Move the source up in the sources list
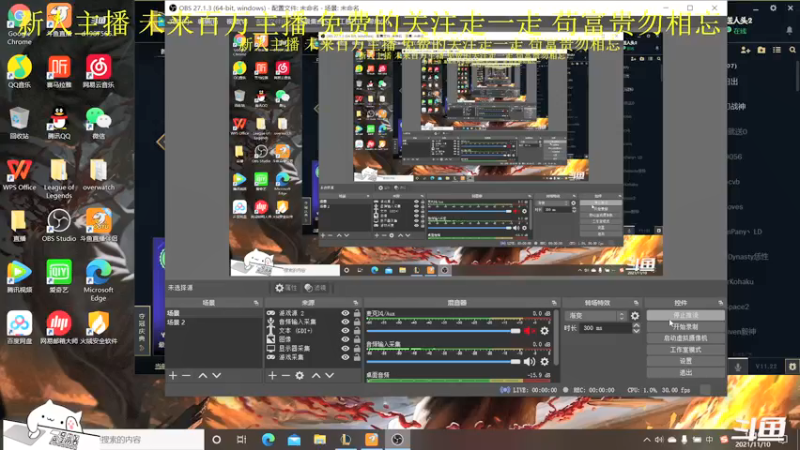 [316, 376]
